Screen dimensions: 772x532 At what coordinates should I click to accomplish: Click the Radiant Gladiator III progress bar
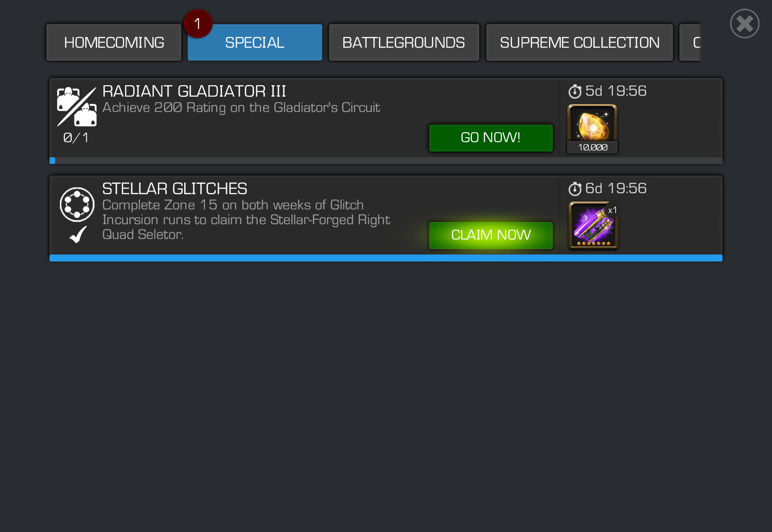(x=386, y=161)
